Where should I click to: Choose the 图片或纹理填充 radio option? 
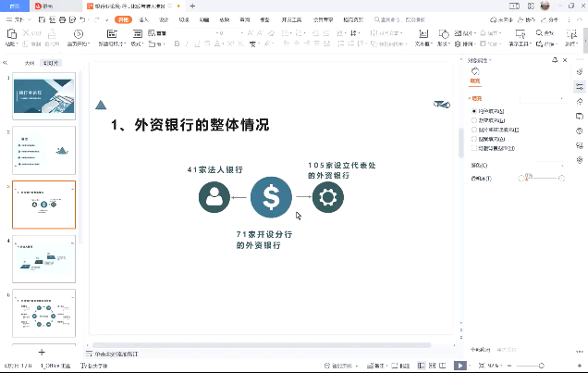[x=474, y=129]
